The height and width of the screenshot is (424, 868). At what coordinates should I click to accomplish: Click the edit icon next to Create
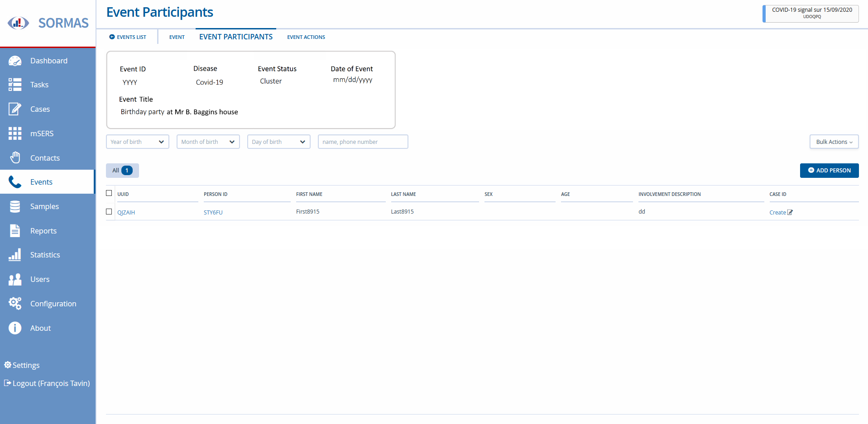(x=790, y=212)
